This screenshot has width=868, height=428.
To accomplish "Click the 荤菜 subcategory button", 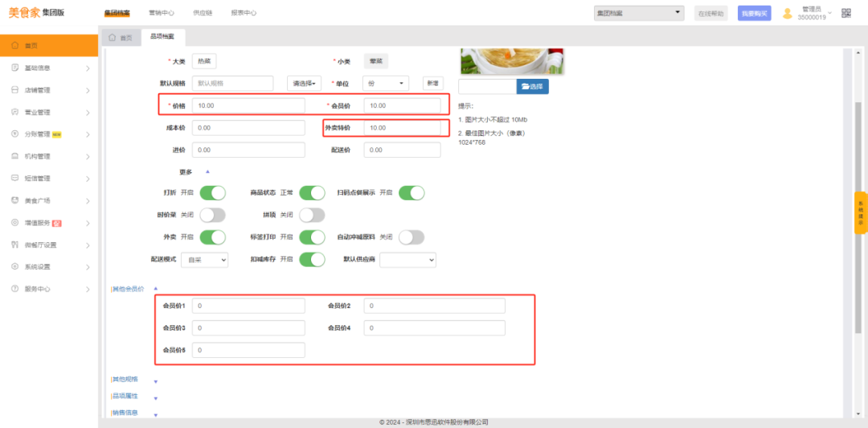I will click(x=376, y=61).
